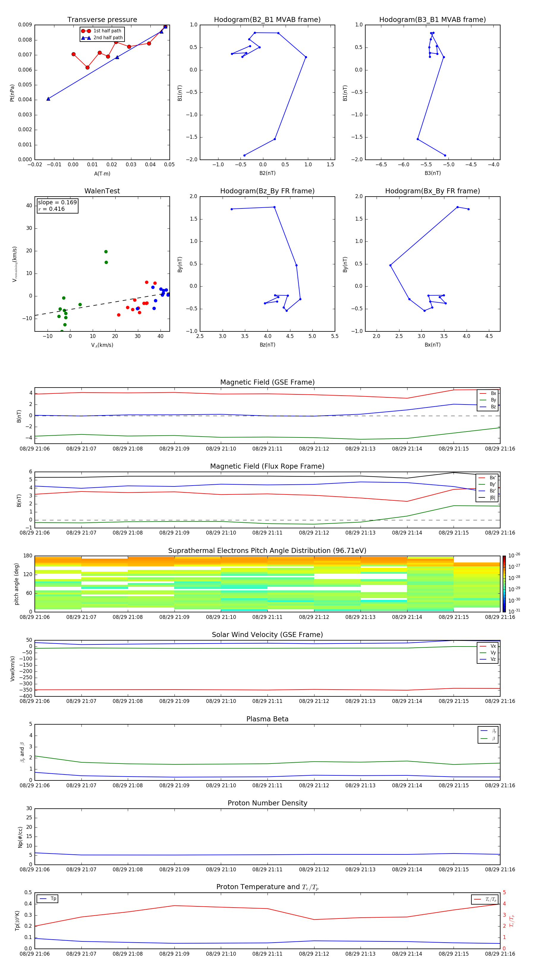The height and width of the screenshot is (980, 535).
Task: Select the Bx' legend entry in Flux Rope plot
Action: pyautogui.click(x=487, y=478)
